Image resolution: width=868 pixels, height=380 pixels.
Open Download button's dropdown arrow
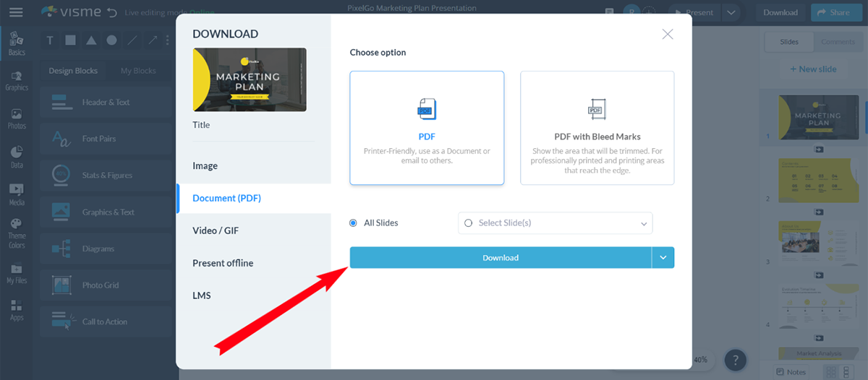point(663,258)
